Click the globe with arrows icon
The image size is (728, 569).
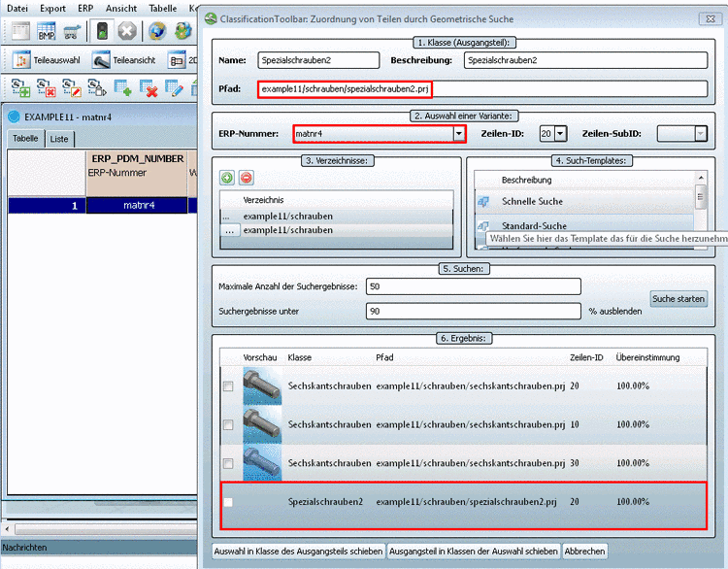(x=157, y=32)
